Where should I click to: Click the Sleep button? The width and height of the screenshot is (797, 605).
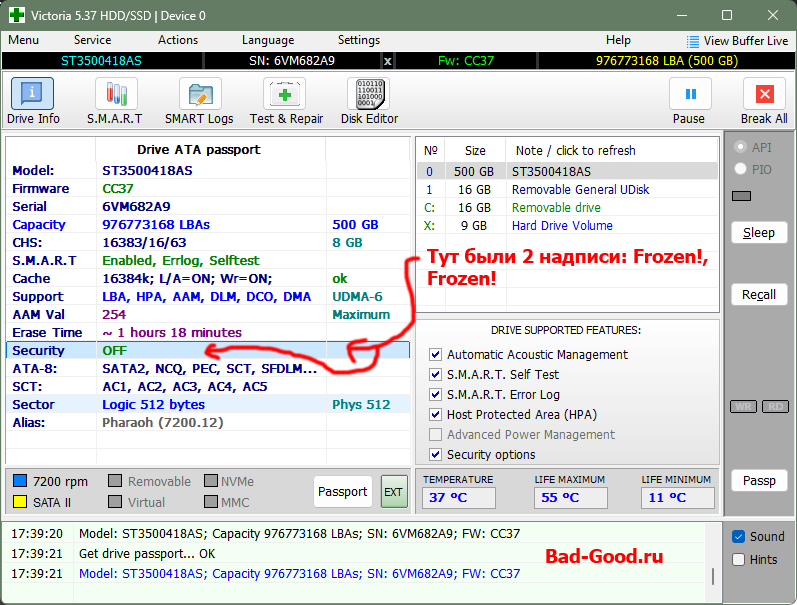pyautogui.click(x=758, y=233)
